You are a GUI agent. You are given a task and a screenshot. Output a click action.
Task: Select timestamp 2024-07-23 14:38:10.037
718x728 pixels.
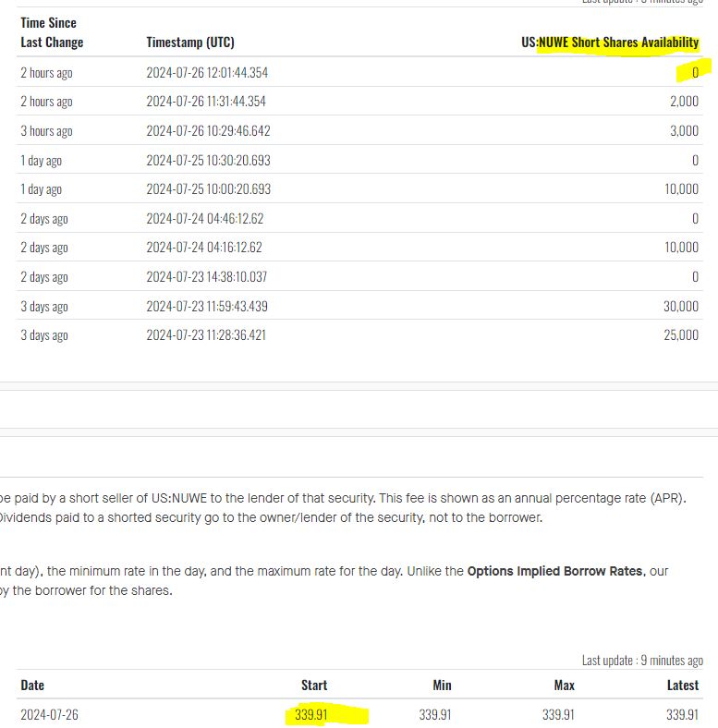coord(207,277)
